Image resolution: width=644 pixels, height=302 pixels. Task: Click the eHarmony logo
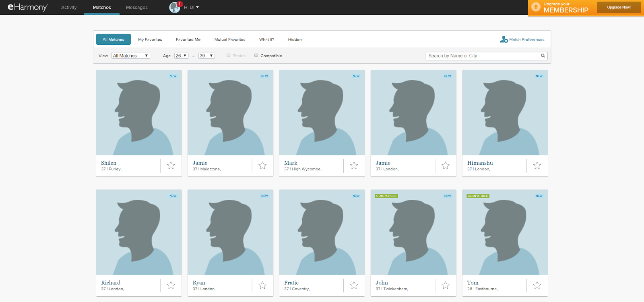[x=27, y=7]
